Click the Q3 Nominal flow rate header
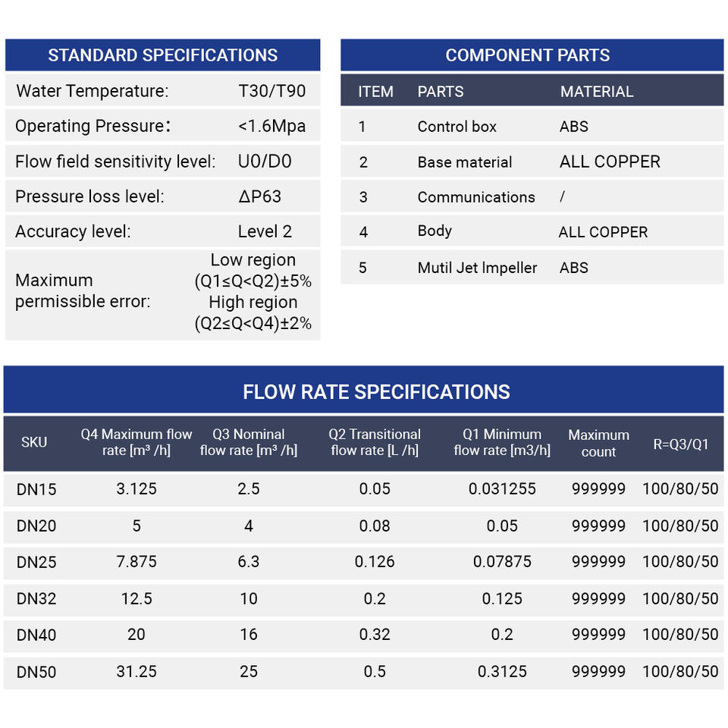 249,442
